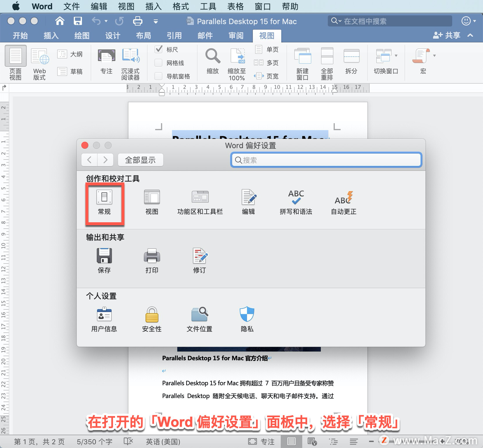Open 隐私 preferences
The height and width of the screenshot is (448, 483).
pos(247,320)
